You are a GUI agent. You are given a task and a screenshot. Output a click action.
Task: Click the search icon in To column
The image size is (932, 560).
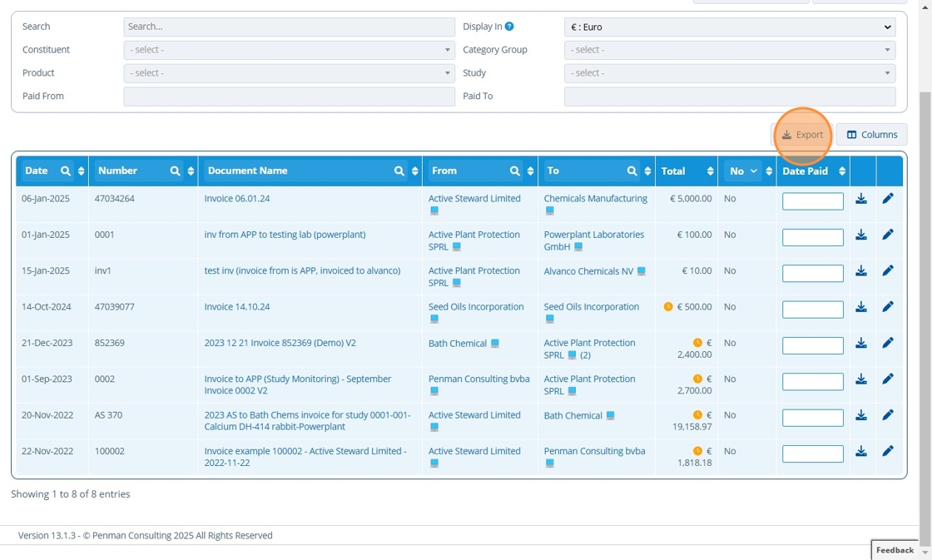(x=632, y=171)
